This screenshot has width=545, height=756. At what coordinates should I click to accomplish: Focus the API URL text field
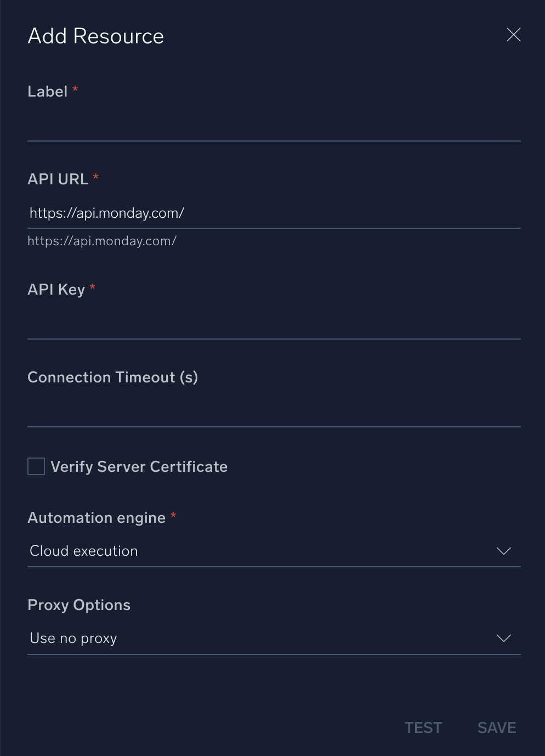274,213
